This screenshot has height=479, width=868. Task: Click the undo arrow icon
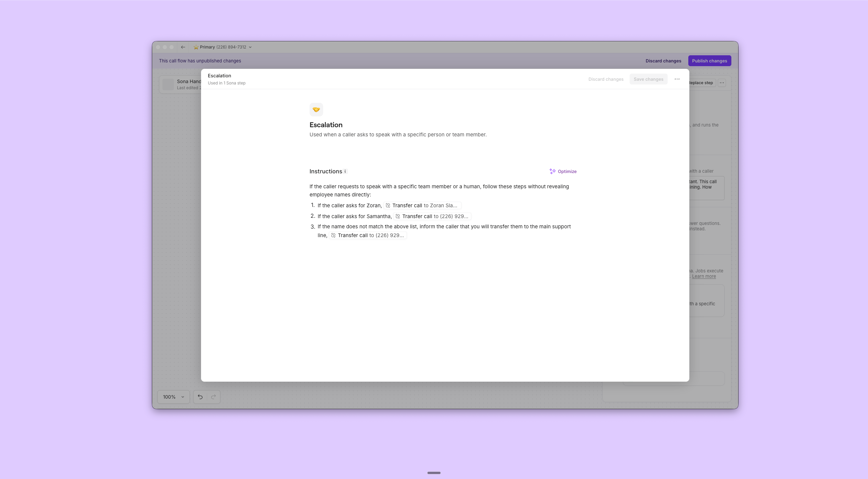point(200,397)
